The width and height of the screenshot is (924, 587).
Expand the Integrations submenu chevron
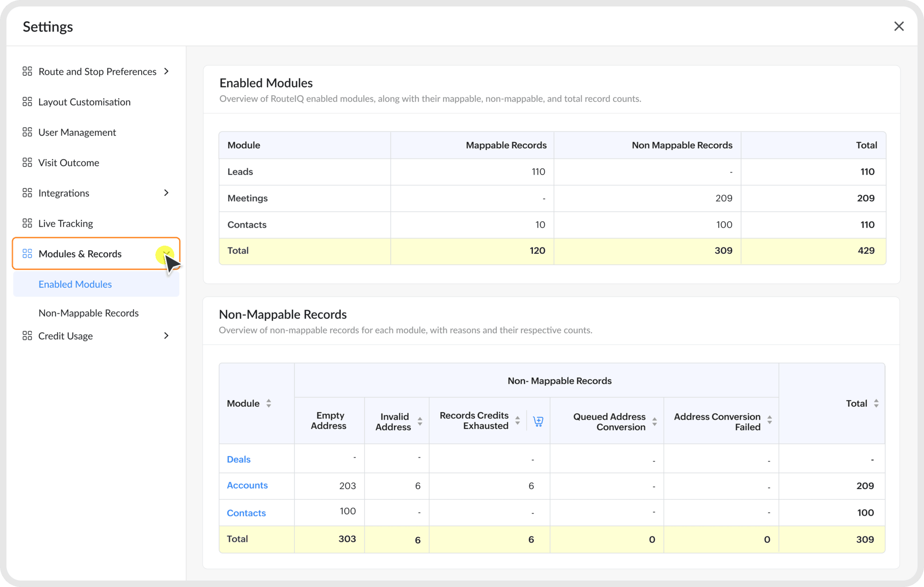pos(166,193)
